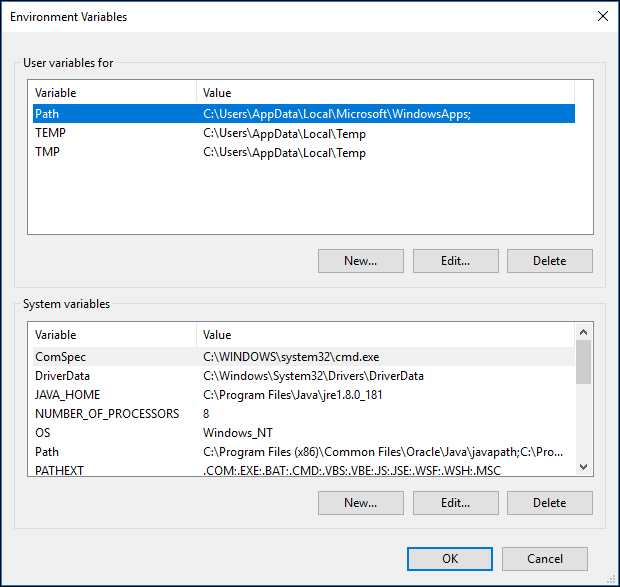
Task: Click the system variables scroll up arrow
Action: pos(584,332)
